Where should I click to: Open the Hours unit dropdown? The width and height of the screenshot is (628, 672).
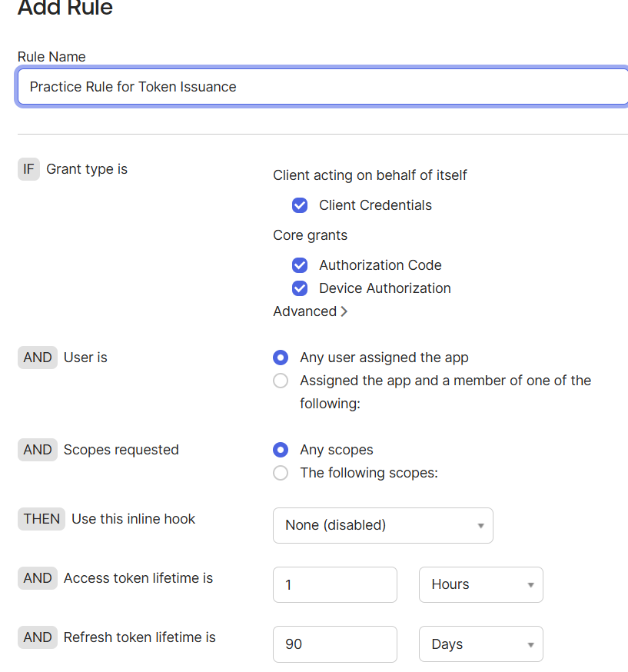(480, 584)
